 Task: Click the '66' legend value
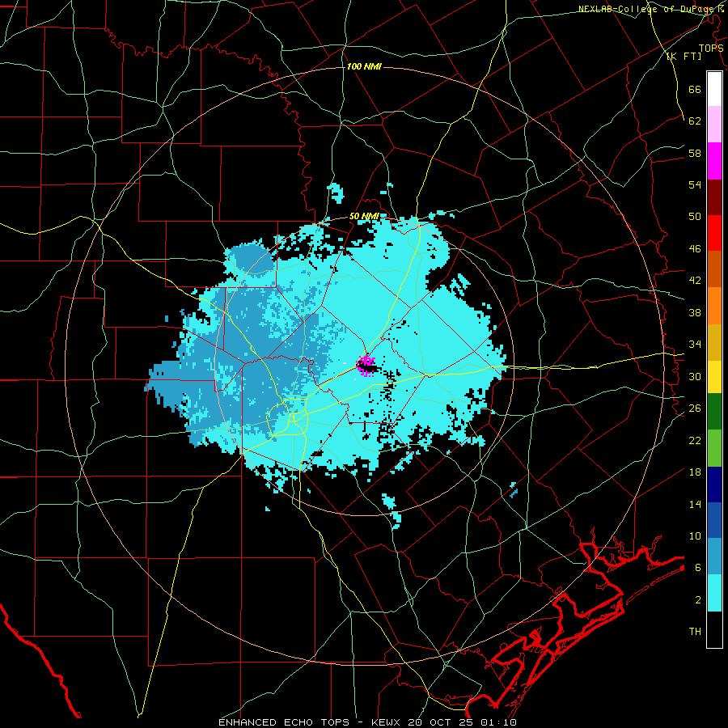[695, 89]
